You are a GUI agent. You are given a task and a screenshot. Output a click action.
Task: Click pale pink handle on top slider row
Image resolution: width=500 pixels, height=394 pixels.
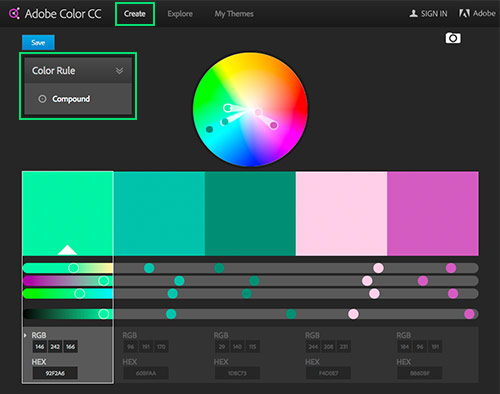[x=378, y=268]
